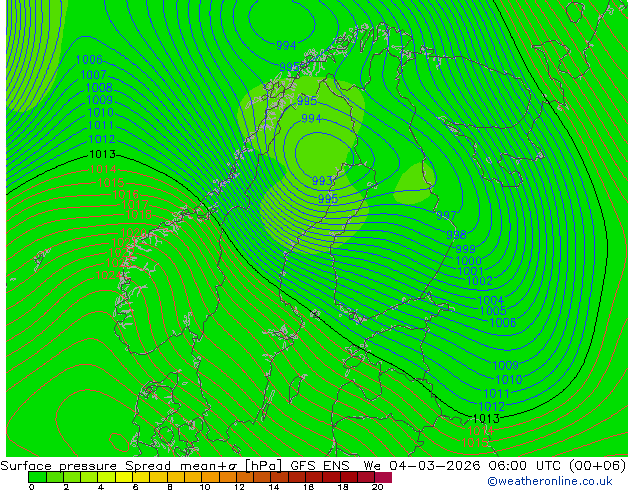Click the '06:00 UTC' time label
The image size is (634, 490).
pyautogui.click(x=524, y=466)
